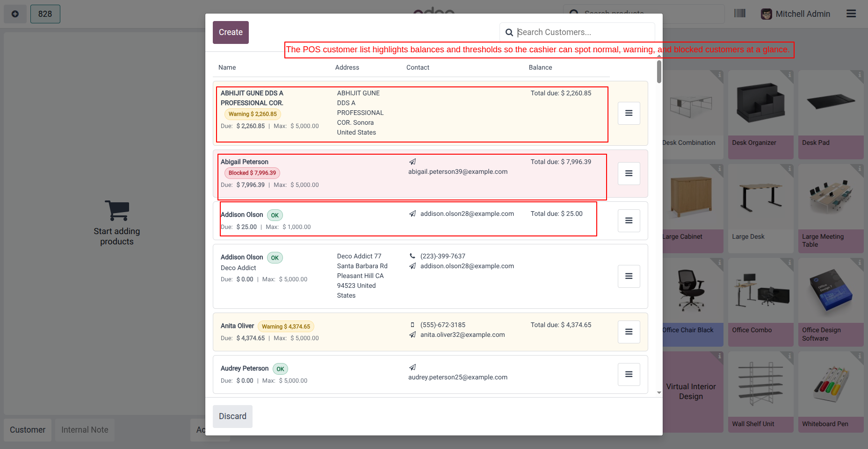The image size is (868, 449).
Task: Click Total due: $ 7,996.39 balance
Action: pos(561,162)
